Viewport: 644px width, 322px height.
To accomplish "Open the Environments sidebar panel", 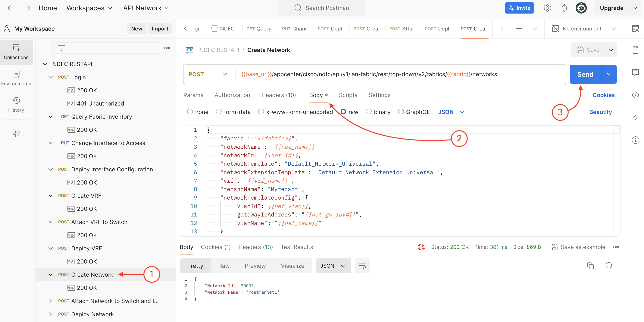I will pyautogui.click(x=16, y=79).
